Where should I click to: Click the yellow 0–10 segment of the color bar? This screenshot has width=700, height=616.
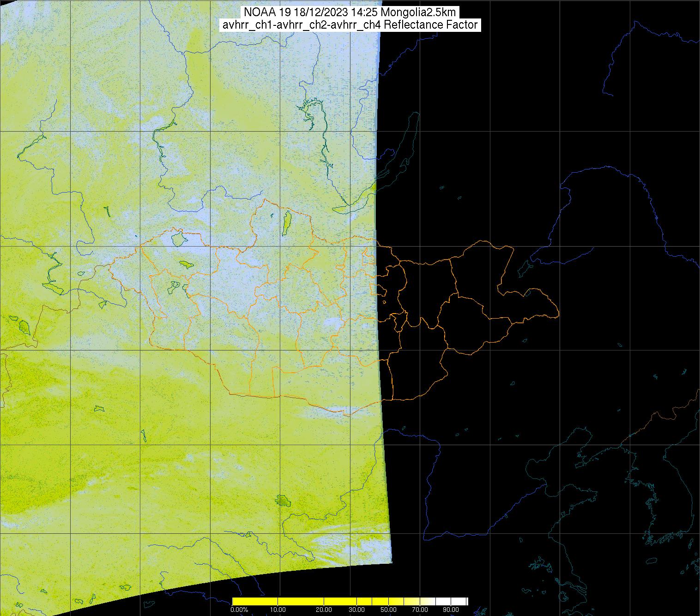pos(254,601)
